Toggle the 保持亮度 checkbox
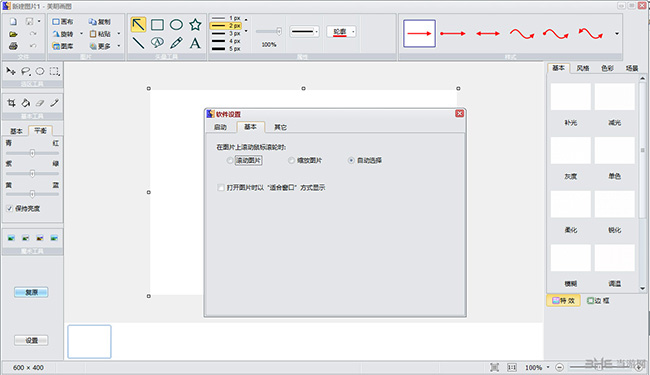 click(x=10, y=208)
